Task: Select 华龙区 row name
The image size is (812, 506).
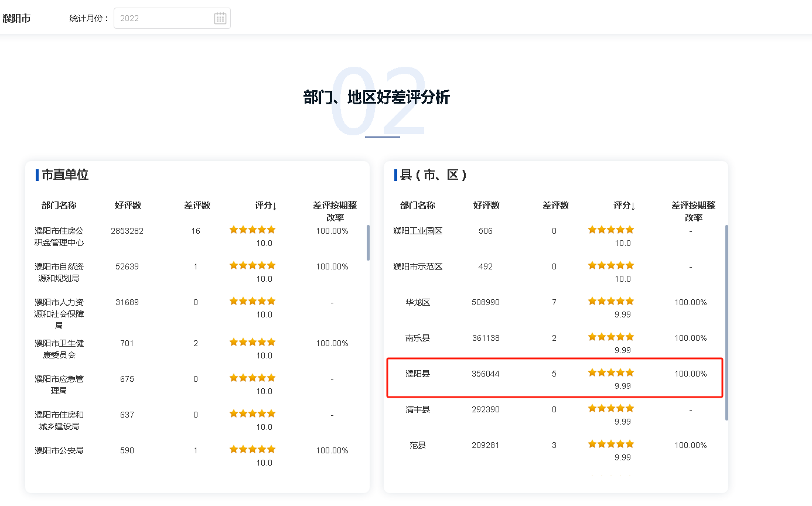Action: (418, 302)
